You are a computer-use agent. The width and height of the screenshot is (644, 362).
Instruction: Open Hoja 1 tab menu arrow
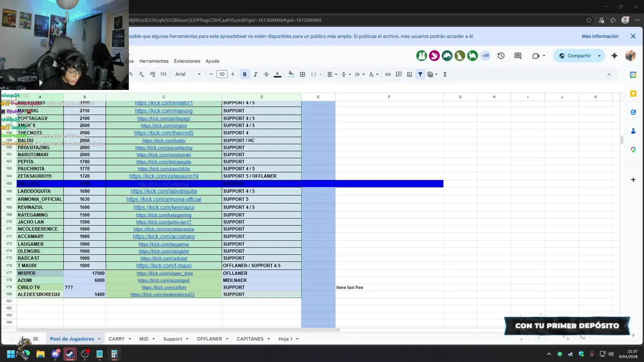click(297, 339)
